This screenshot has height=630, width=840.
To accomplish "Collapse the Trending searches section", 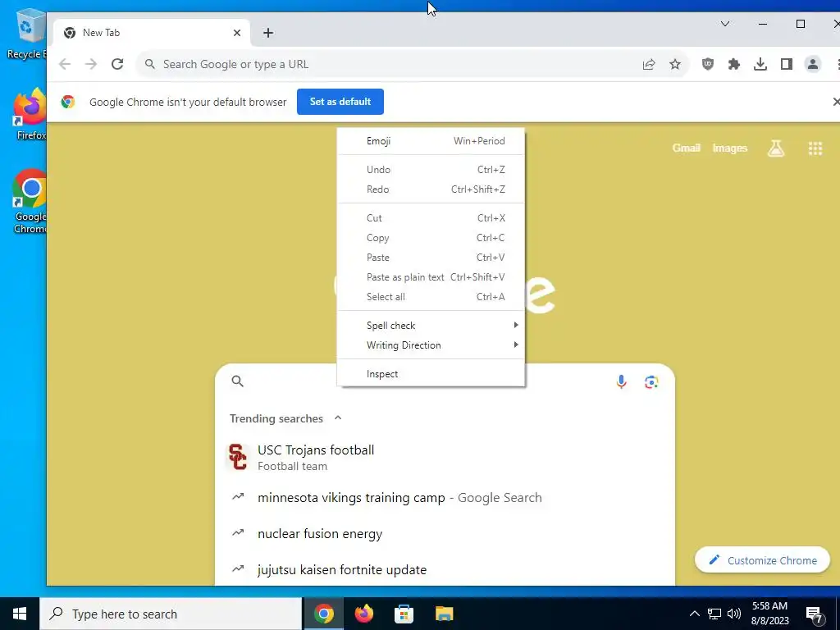I will coord(337,418).
